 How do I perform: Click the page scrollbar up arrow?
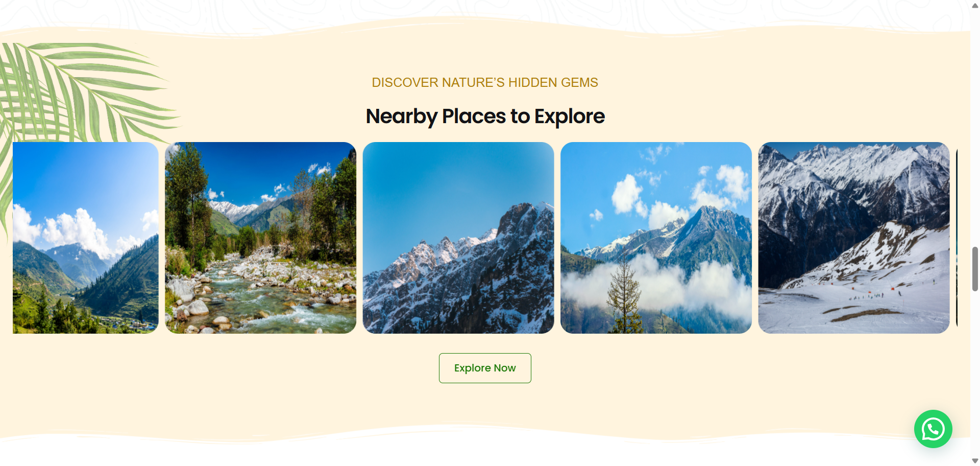pyautogui.click(x=975, y=5)
